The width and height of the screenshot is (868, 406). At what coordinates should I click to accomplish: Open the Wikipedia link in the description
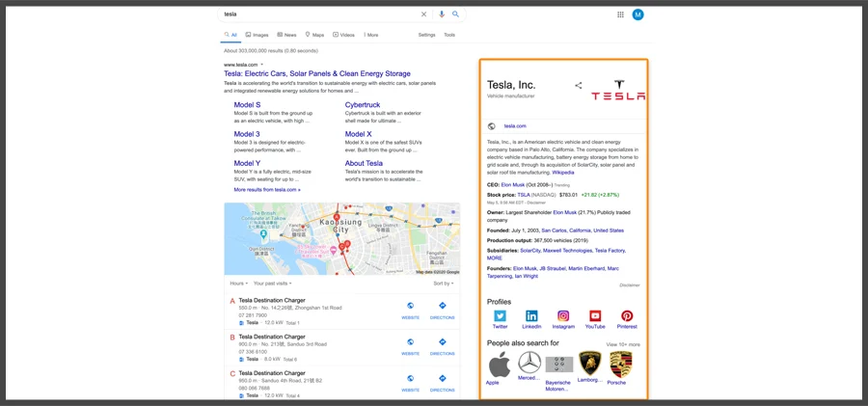click(563, 173)
